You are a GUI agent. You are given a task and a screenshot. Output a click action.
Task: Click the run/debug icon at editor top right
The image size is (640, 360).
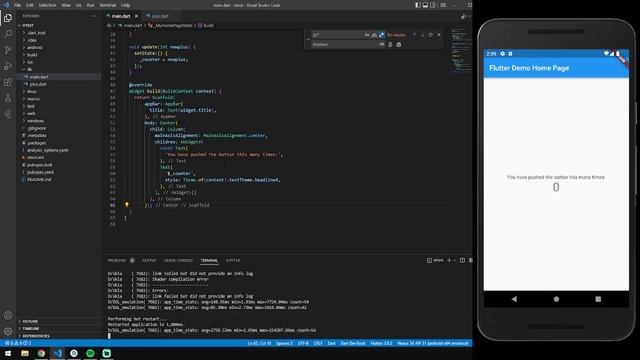pos(463,16)
